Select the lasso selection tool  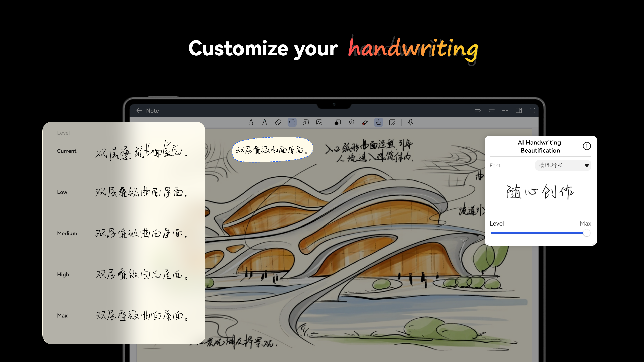292,122
